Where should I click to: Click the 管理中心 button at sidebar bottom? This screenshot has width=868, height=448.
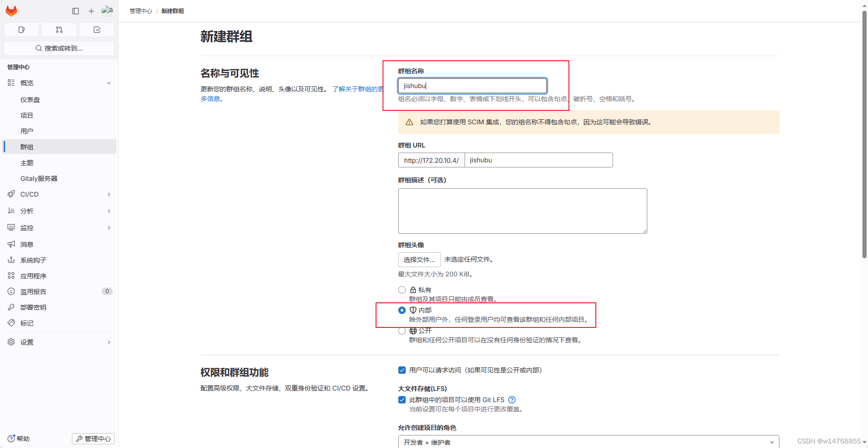click(x=93, y=439)
